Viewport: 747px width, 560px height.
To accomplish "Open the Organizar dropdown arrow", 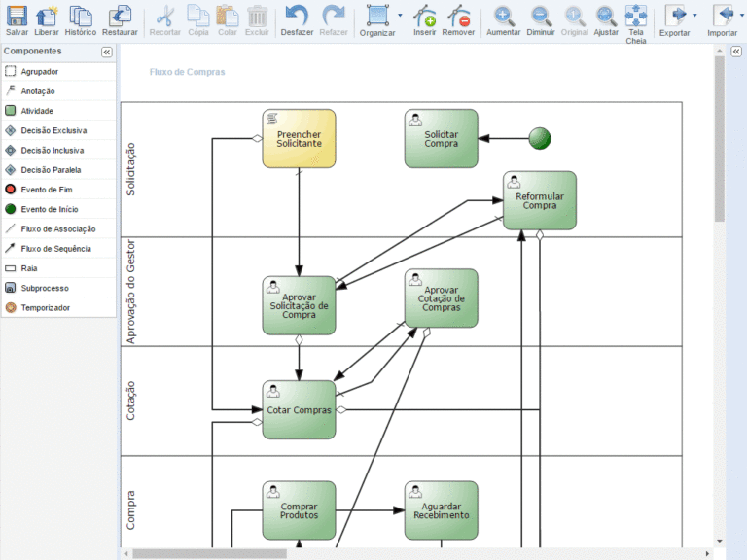I will pyautogui.click(x=400, y=16).
